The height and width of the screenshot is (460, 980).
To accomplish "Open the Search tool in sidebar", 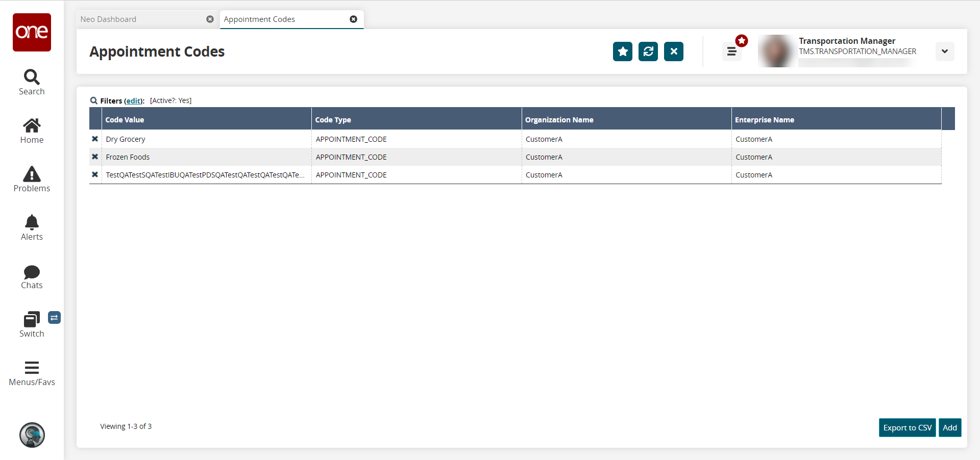I will coord(32,82).
